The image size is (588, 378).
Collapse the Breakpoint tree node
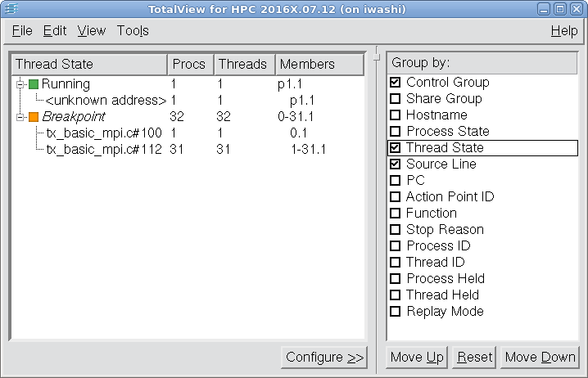(x=20, y=117)
